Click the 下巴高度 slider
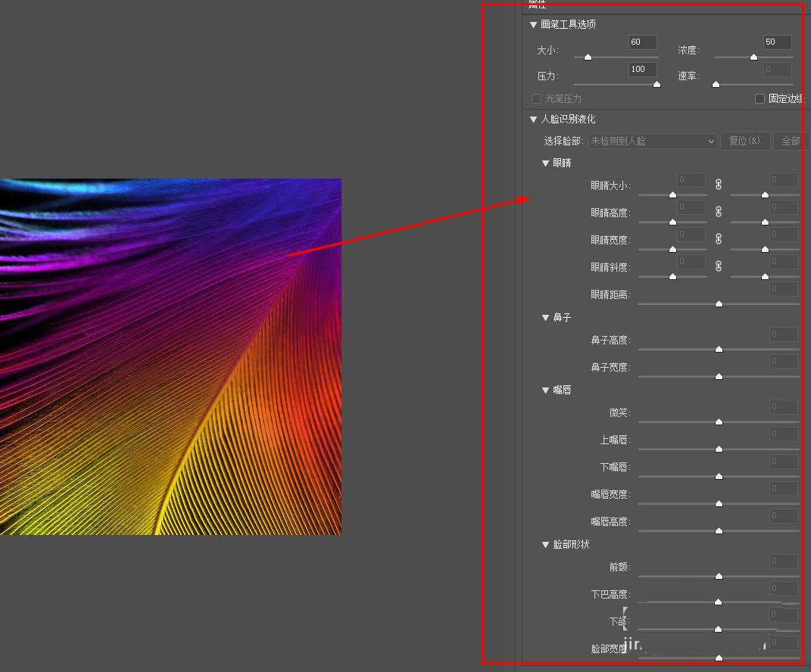Screen dimensions: 811x672 coord(719,602)
